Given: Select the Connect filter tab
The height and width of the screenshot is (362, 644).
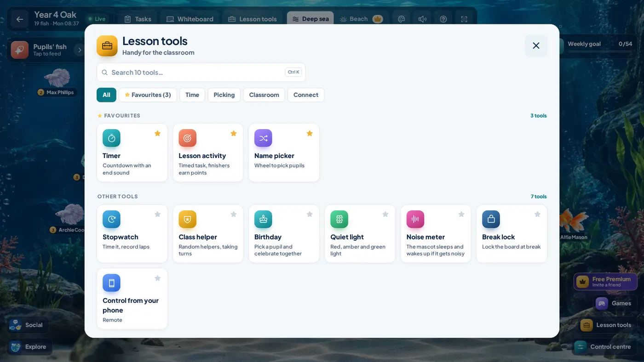Looking at the screenshot, I should tap(306, 95).
